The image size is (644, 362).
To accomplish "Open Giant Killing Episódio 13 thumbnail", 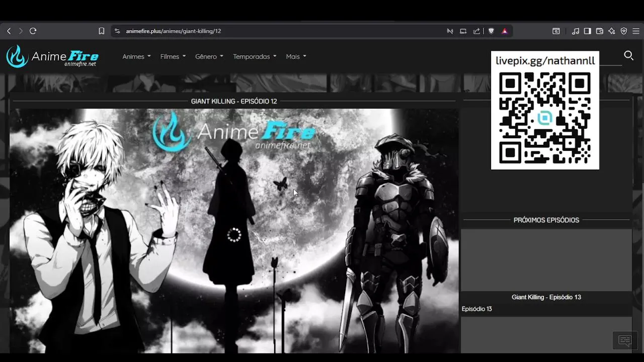I will pyautogui.click(x=546, y=260).
